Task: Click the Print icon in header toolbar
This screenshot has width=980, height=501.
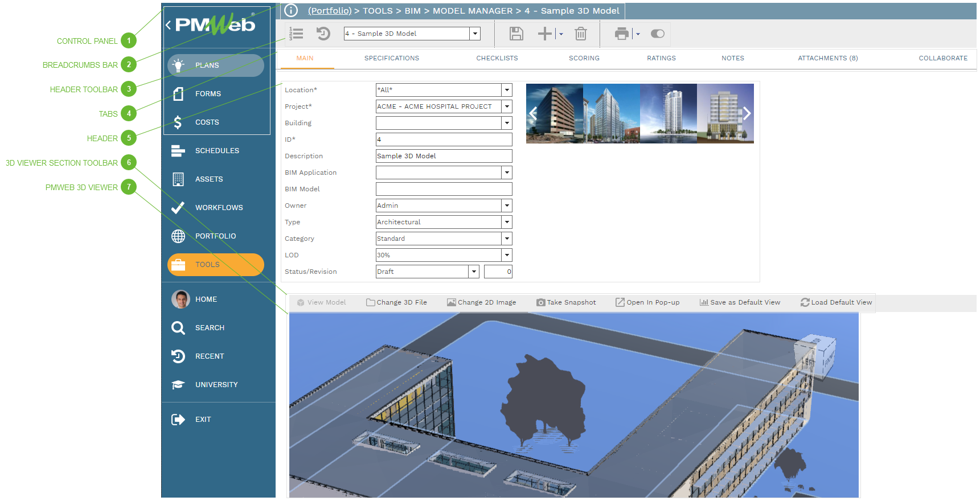Action: click(x=621, y=34)
